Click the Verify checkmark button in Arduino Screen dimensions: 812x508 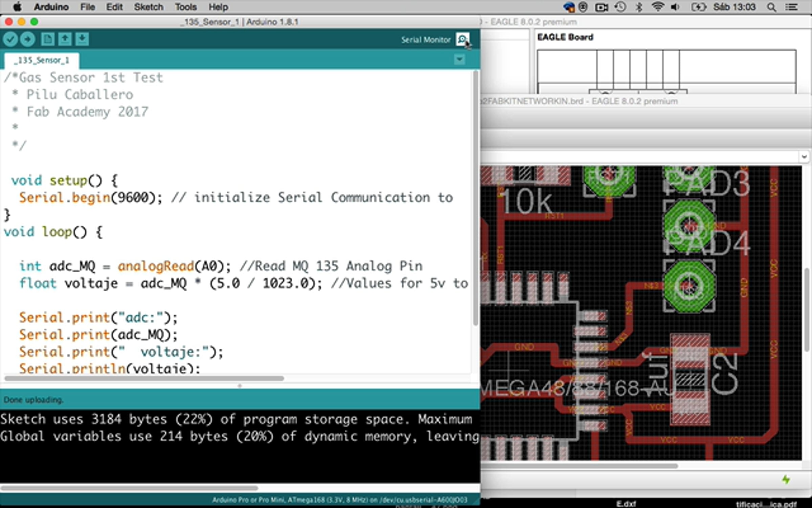[10, 39]
